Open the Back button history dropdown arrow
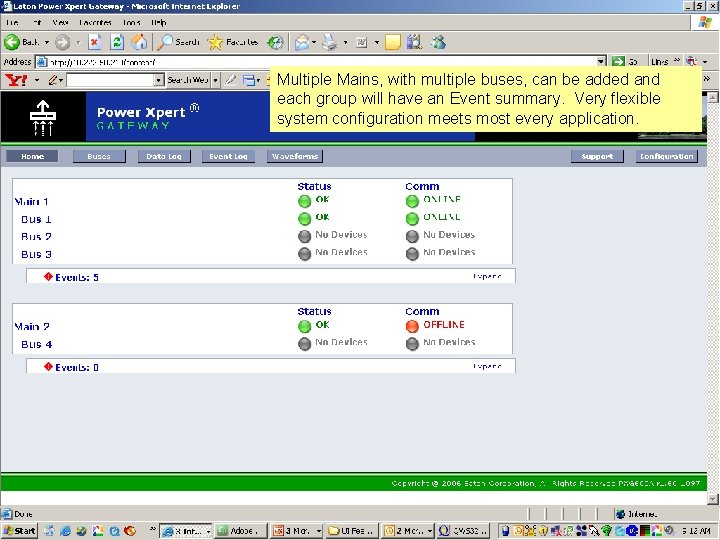This screenshot has height=540, width=720. tap(46, 42)
